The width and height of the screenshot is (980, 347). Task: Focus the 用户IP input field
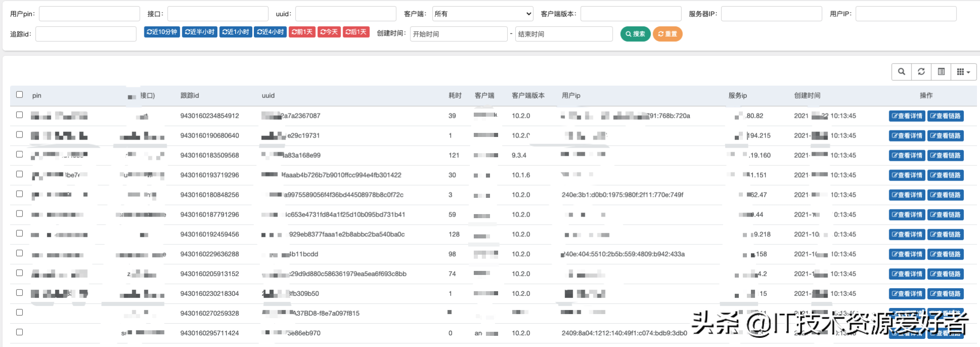coord(906,14)
